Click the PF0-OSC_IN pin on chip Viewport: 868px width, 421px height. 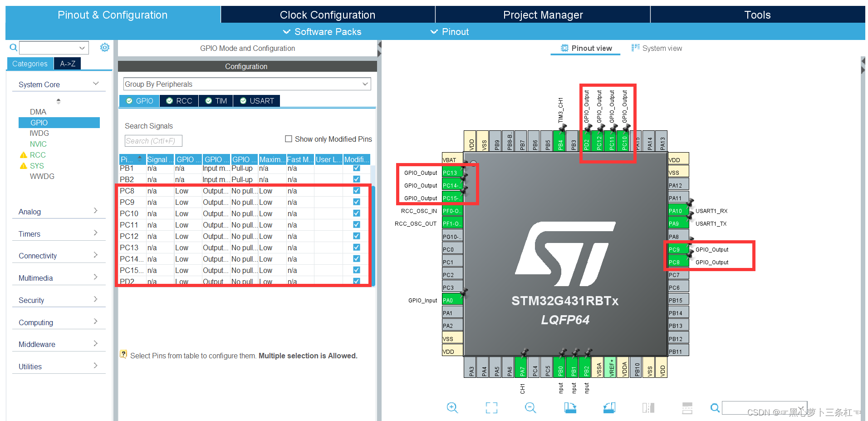click(x=452, y=211)
